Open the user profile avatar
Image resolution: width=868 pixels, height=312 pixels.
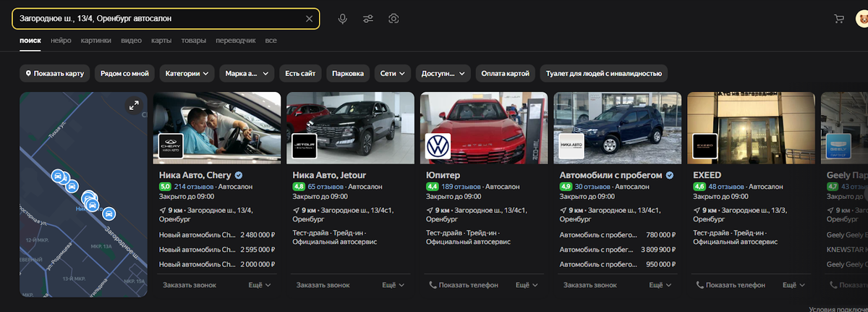click(x=861, y=19)
